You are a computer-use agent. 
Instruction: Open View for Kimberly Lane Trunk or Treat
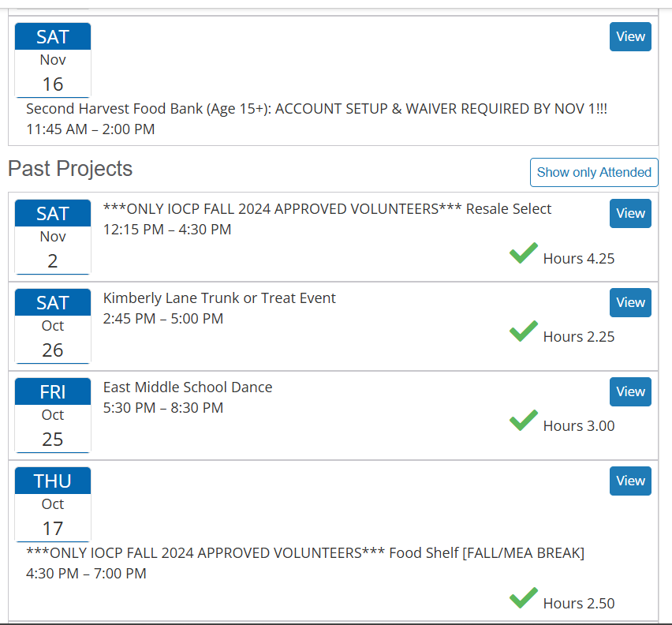(x=630, y=302)
